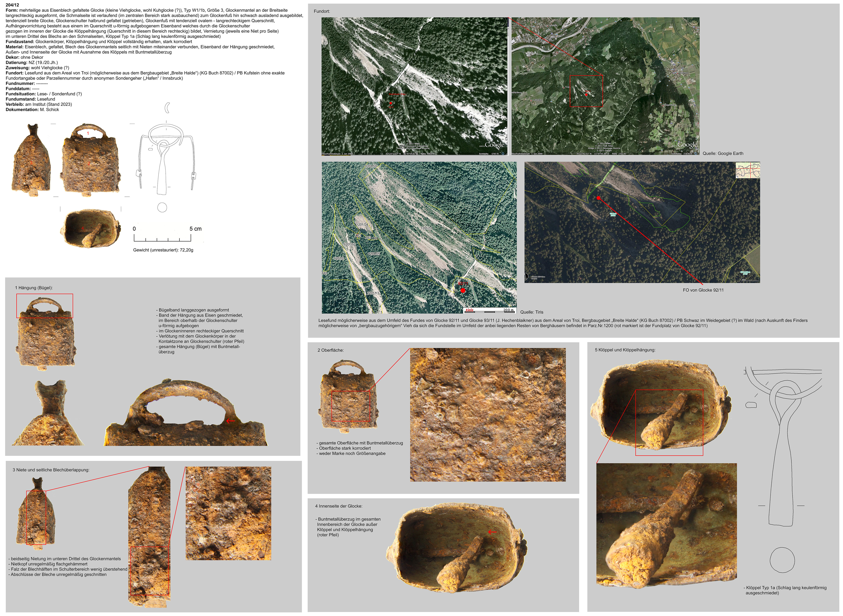This screenshot has width=843, height=616.
Task: Click the red square on the overview satellite map
Action: [586, 91]
